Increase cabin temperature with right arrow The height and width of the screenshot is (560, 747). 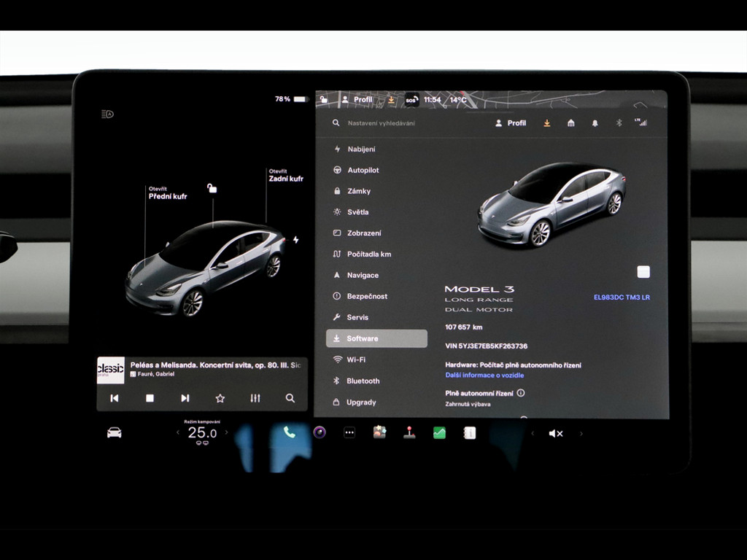pyautogui.click(x=226, y=433)
